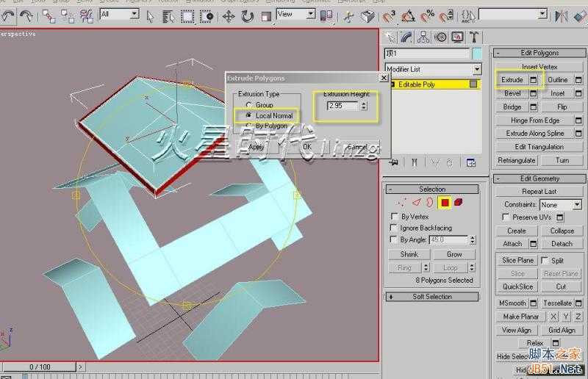Select Polygon sub-object level icon

[x=445, y=203]
